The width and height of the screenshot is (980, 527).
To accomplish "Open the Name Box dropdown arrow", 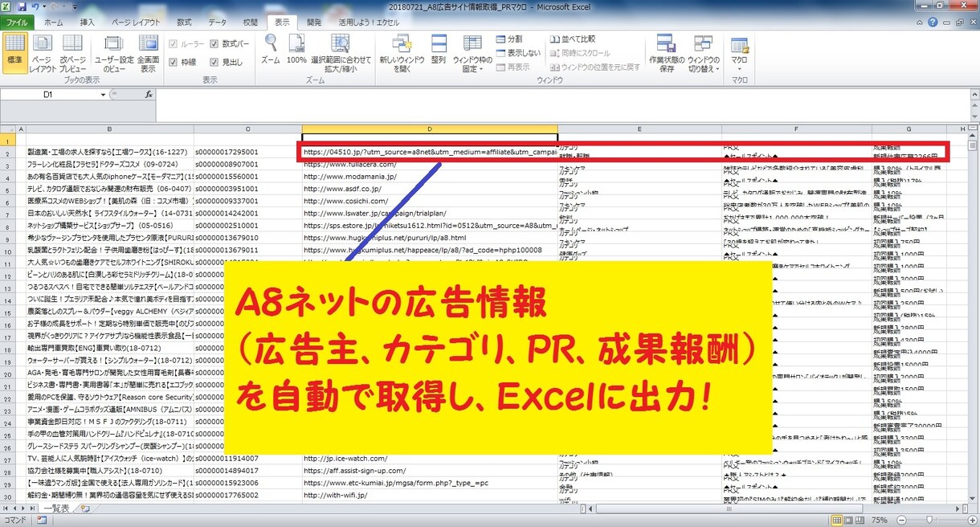I will (103, 94).
